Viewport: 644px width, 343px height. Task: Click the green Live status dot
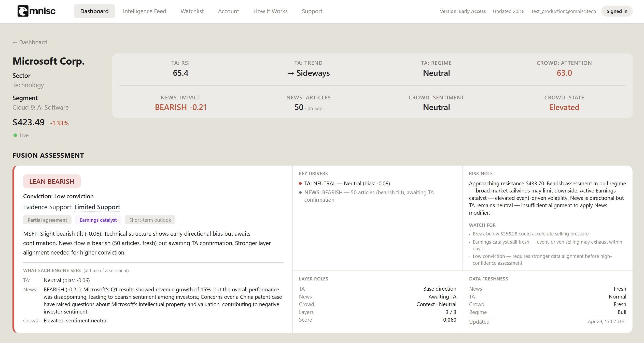[15, 135]
